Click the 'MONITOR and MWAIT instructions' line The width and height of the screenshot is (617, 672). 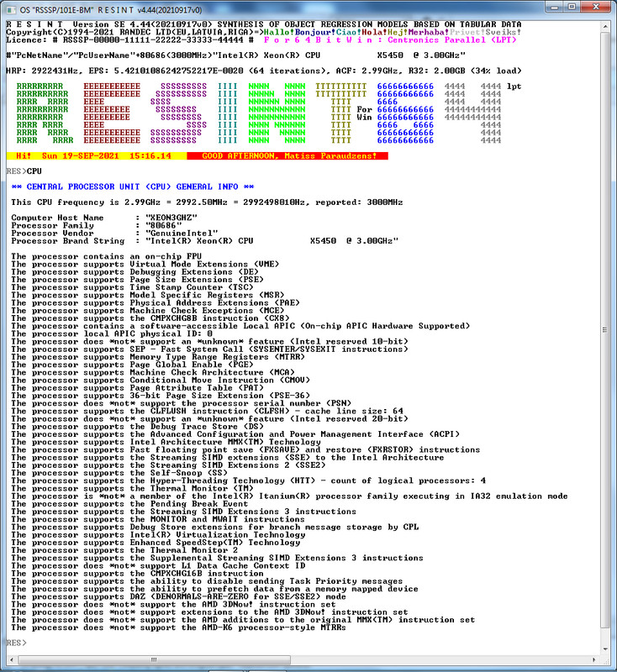(158, 519)
